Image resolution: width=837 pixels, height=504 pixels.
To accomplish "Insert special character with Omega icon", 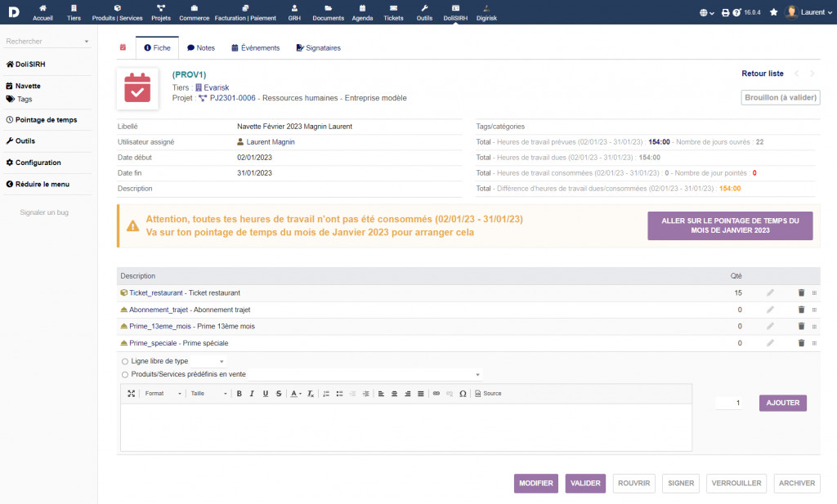I will pyautogui.click(x=463, y=394).
